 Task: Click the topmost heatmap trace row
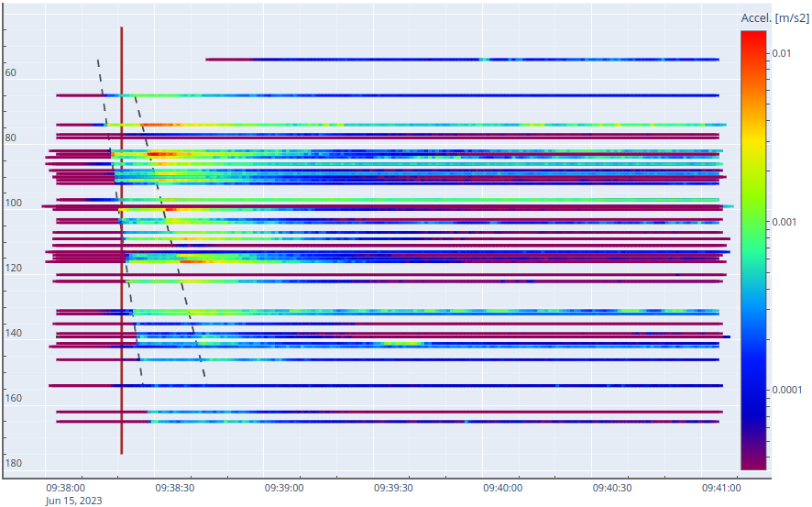click(x=458, y=60)
